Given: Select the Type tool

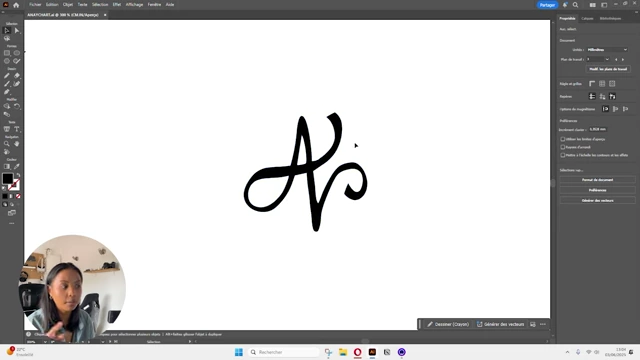Looking at the screenshot, I should coord(17,129).
